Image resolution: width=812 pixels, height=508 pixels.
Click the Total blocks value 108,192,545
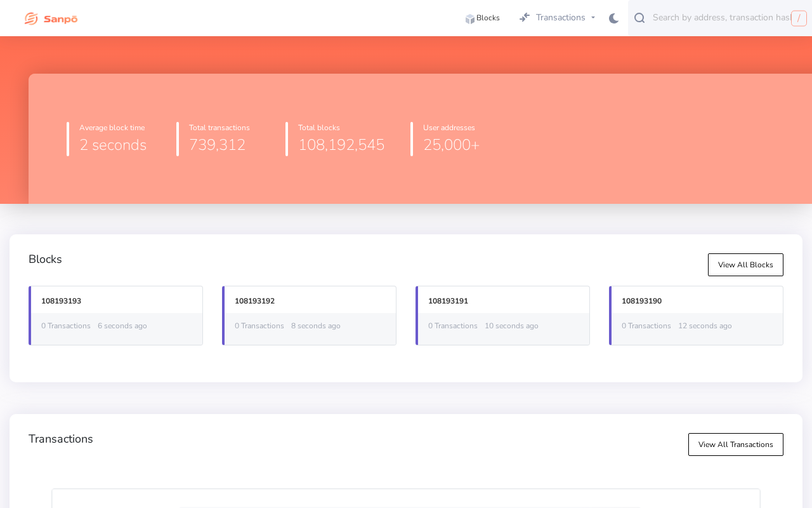[x=341, y=145]
